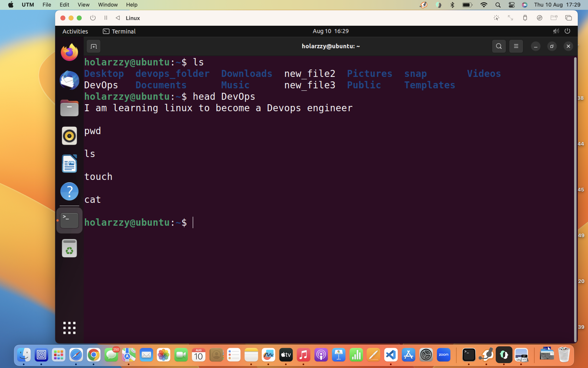Open the Edit menu
This screenshot has height=368, width=588.
pos(64,5)
